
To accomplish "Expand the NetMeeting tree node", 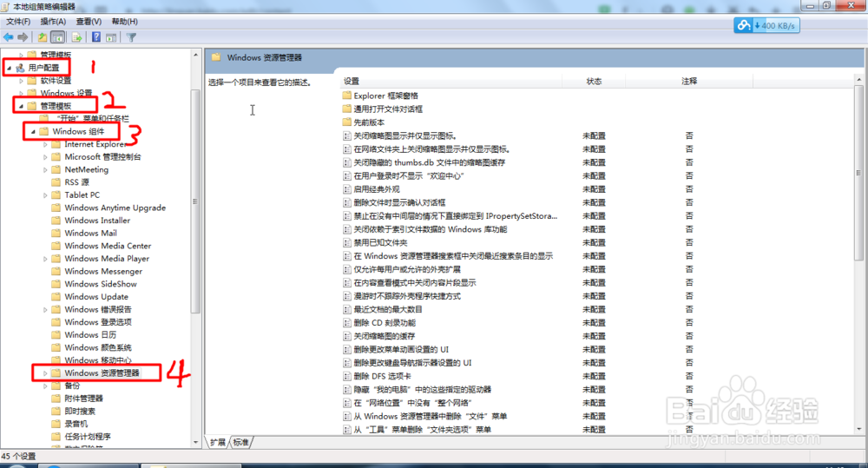I will [45, 169].
